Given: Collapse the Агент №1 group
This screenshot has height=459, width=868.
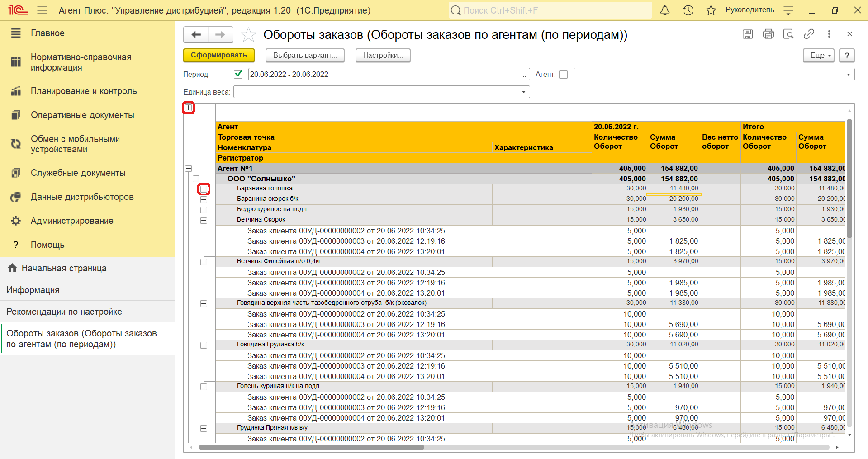Looking at the screenshot, I should (189, 168).
